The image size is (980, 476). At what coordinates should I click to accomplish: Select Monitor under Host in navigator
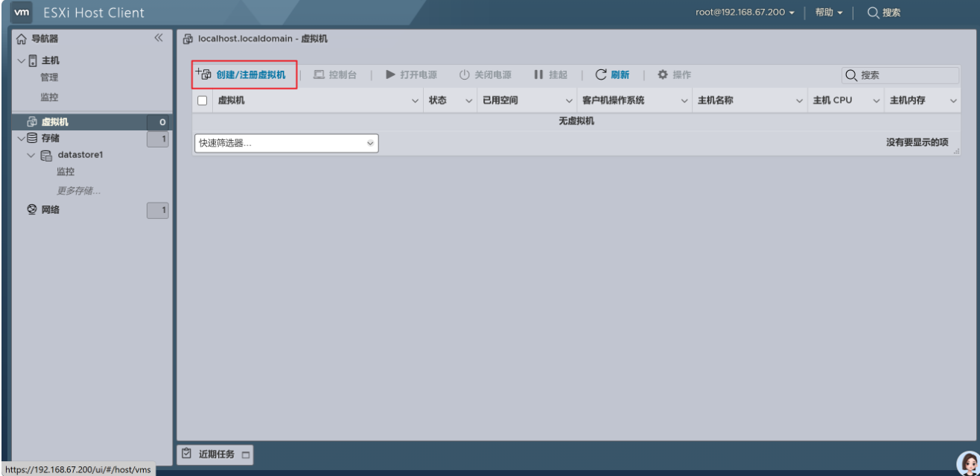(x=49, y=97)
